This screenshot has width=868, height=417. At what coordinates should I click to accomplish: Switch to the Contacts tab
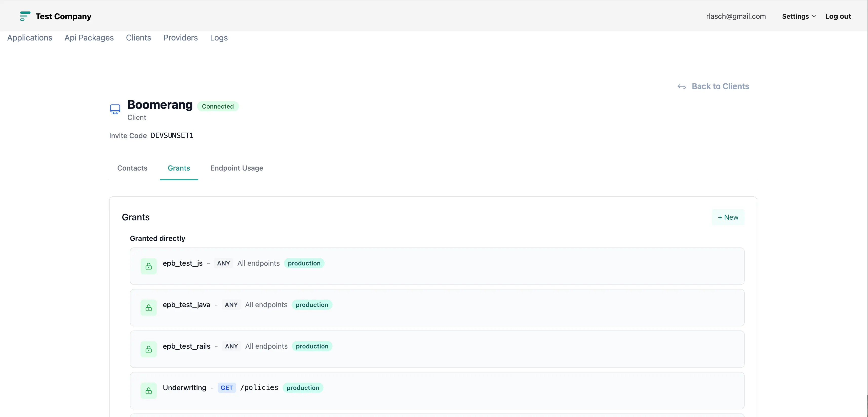(132, 168)
